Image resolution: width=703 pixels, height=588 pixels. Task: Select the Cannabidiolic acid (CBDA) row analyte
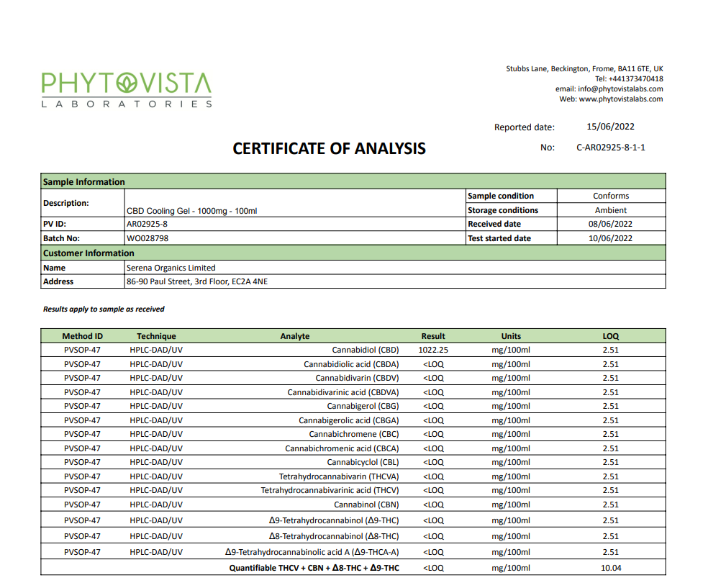point(351,364)
